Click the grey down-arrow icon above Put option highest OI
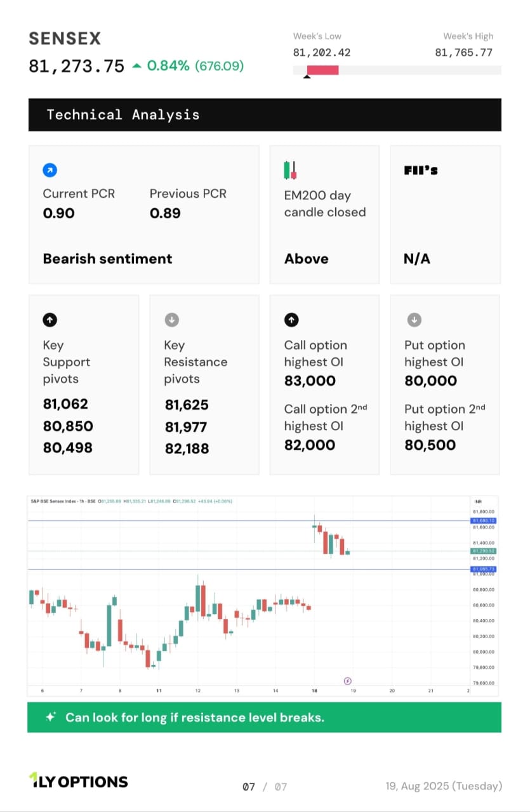 coord(413,320)
